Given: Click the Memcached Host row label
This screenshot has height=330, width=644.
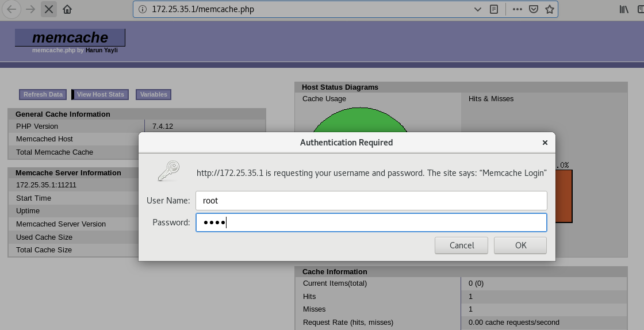Looking at the screenshot, I should tap(44, 139).
